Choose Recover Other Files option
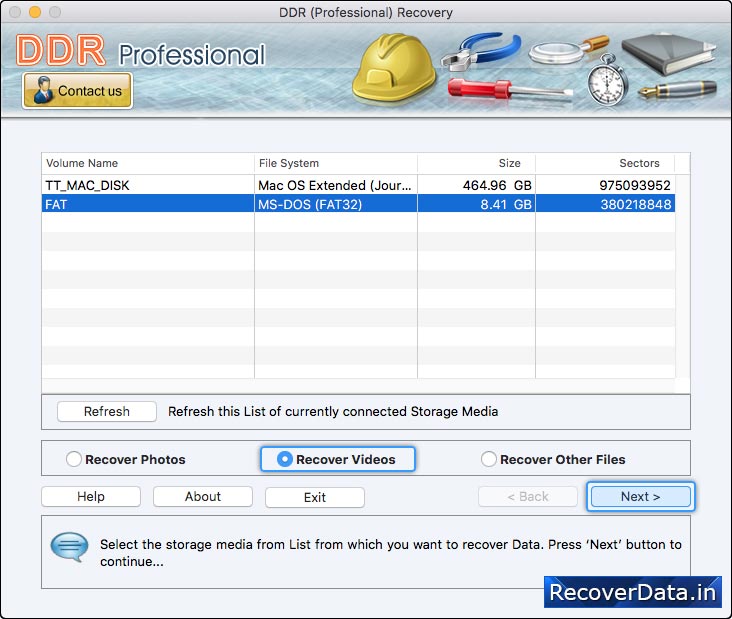The width and height of the screenshot is (732, 619). 553,459
